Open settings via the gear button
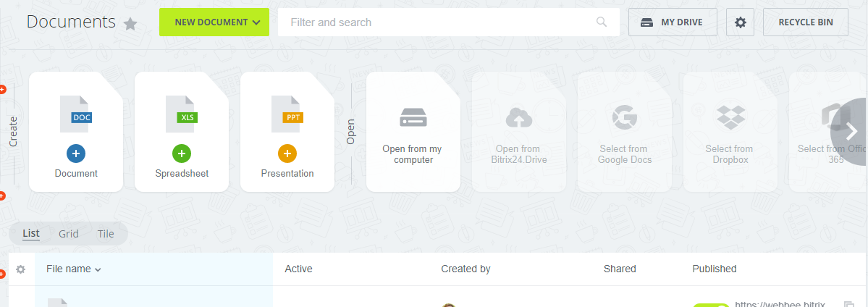868x307 pixels. tap(740, 22)
